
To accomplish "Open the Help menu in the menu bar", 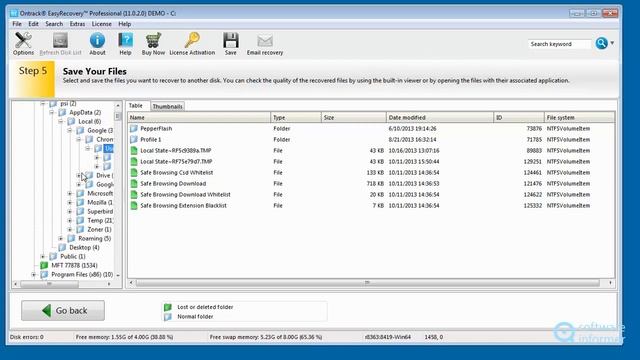I will click(x=124, y=24).
